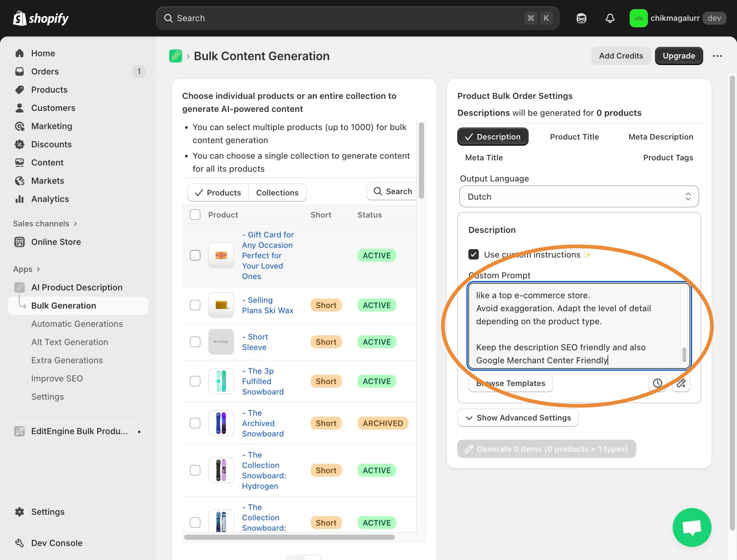737x560 pixels.
Task: Click the horizontal scrollbar under product table
Action: [289, 537]
